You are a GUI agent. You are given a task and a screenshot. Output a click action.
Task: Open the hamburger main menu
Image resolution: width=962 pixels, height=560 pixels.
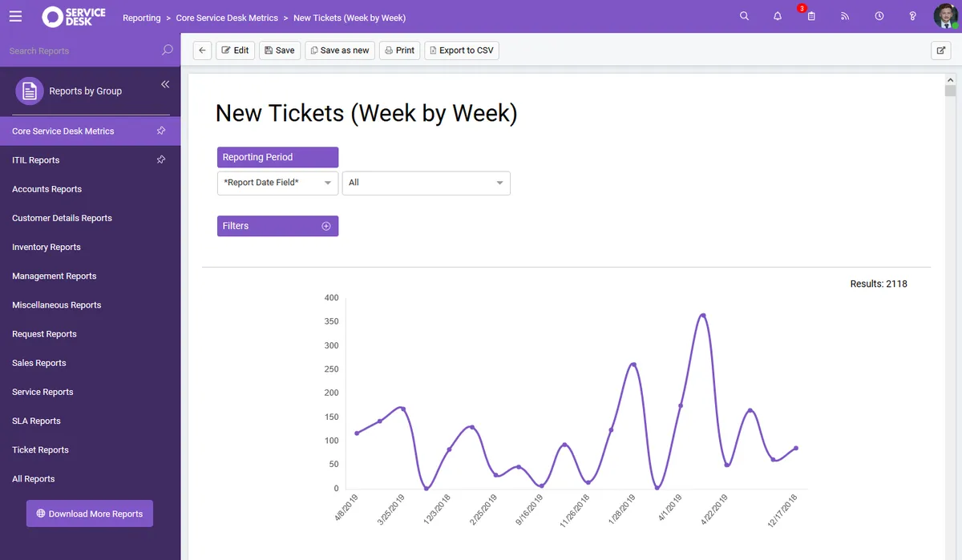point(15,16)
